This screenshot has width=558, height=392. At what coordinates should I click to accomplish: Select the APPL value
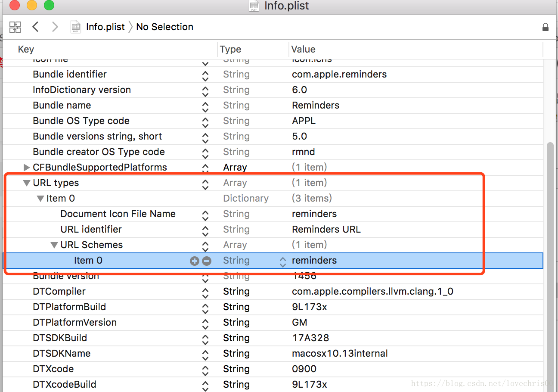304,121
